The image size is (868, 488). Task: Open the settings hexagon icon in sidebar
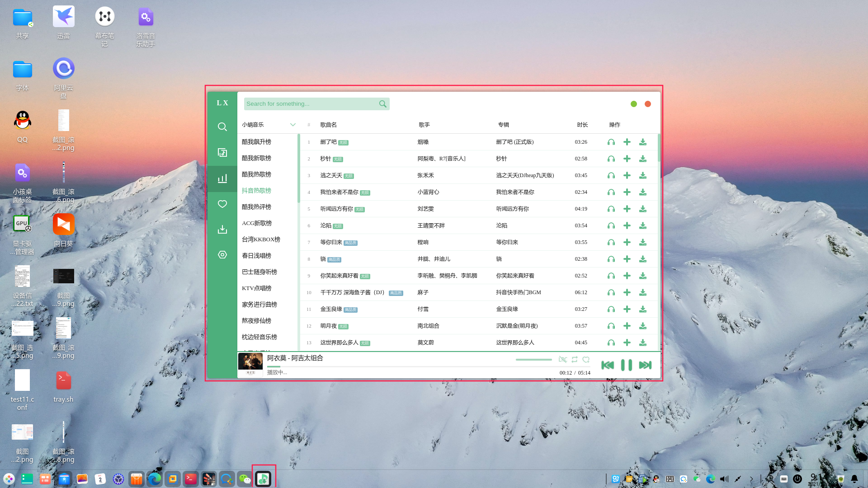[222, 255]
